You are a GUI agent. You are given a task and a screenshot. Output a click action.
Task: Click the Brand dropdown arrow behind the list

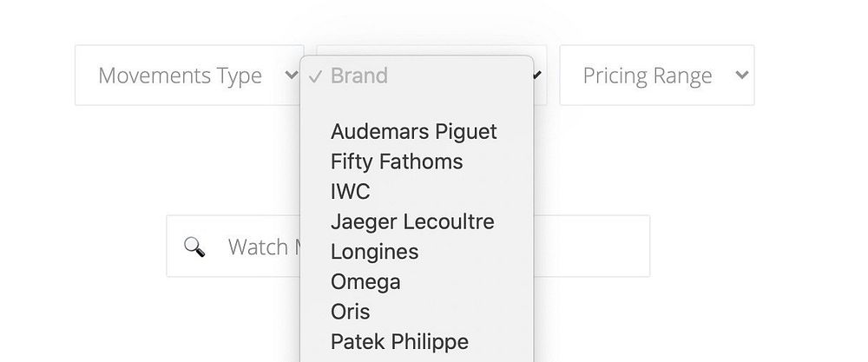(x=539, y=75)
